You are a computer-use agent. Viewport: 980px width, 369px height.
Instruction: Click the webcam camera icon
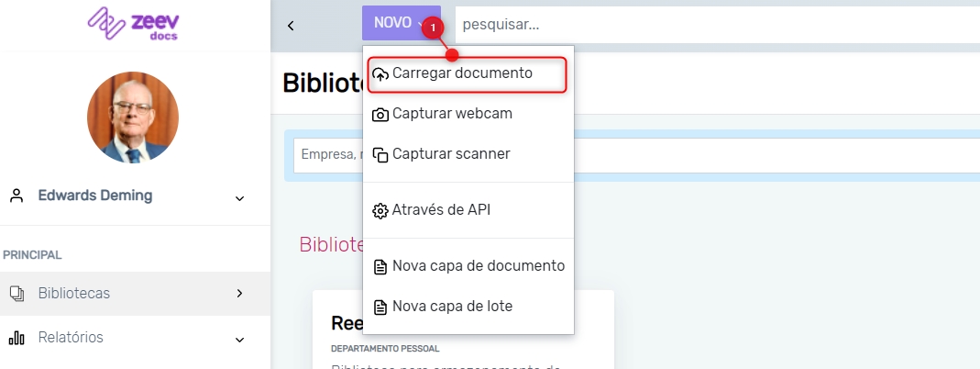coord(380,115)
